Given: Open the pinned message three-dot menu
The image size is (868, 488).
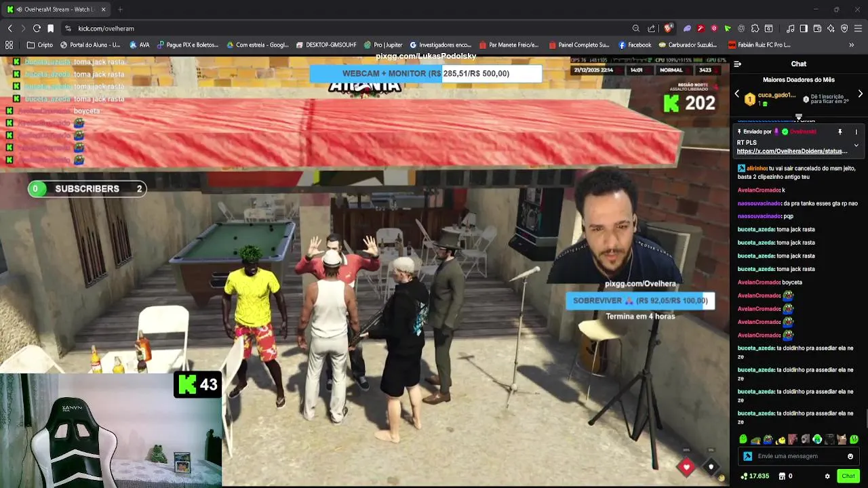Looking at the screenshot, I should (x=856, y=131).
